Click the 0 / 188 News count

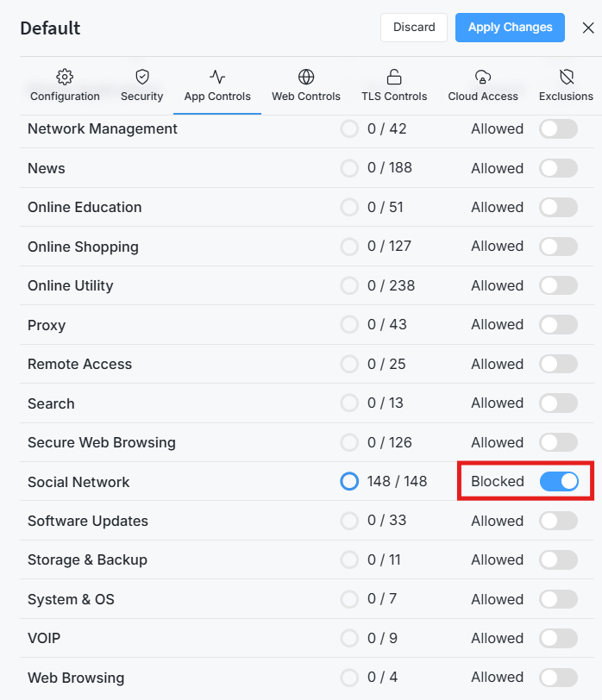coord(390,168)
